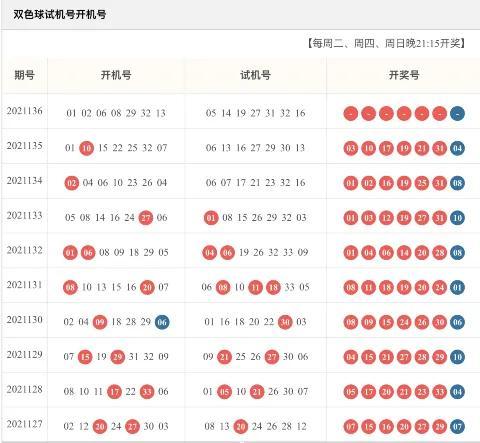The width and height of the screenshot is (480, 443).
Task: Click blue ball 07 in row 2021127 开奖号
Action: point(457,427)
